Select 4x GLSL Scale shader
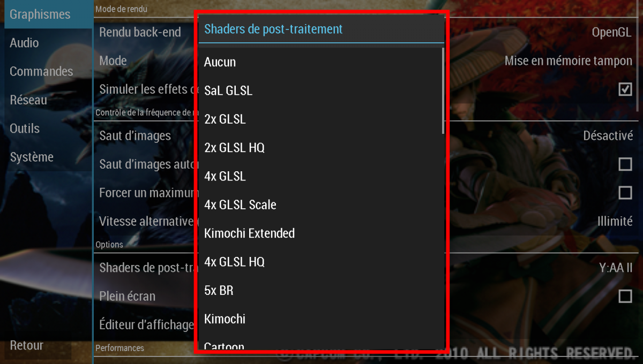This screenshot has height=364, width=643. coord(321,205)
